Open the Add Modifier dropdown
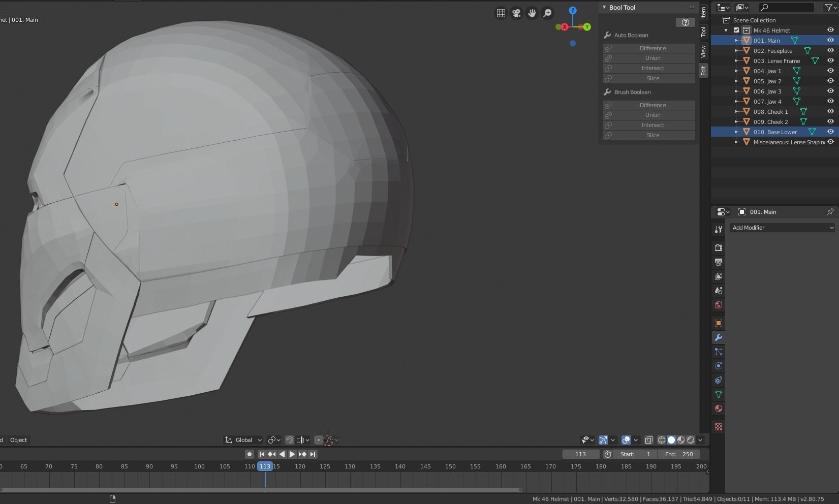 (x=782, y=228)
